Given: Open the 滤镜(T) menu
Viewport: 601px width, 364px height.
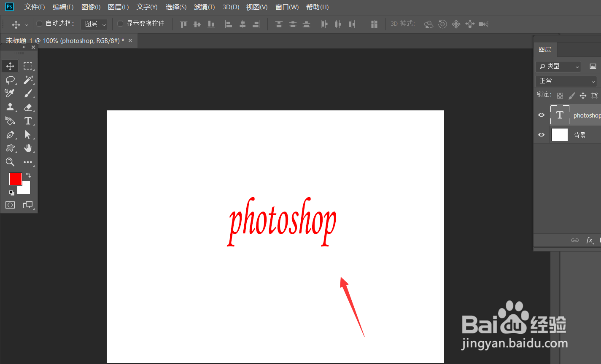Looking at the screenshot, I should pyautogui.click(x=204, y=7).
